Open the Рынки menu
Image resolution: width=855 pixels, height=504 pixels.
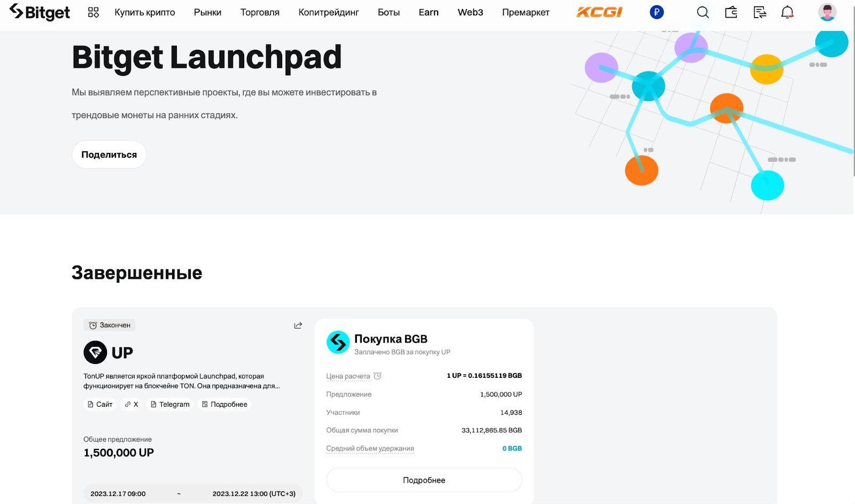(x=207, y=12)
